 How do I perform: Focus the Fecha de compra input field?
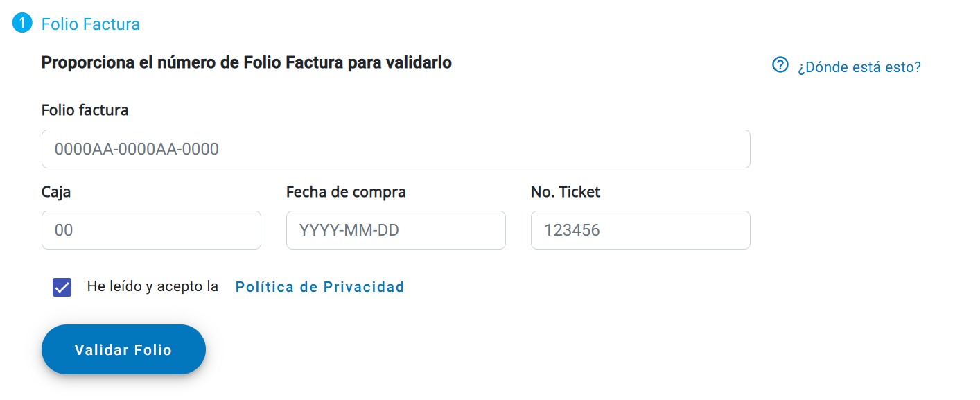pyautogui.click(x=396, y=230)
